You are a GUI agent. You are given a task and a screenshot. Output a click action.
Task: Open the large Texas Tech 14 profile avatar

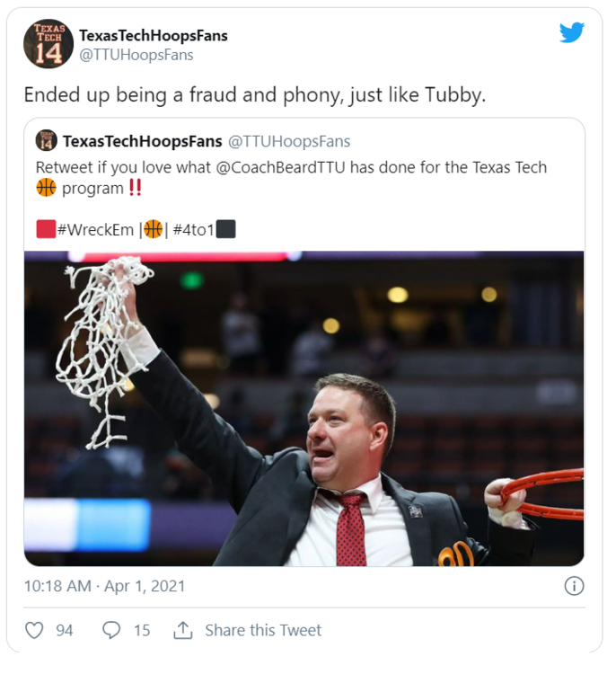[48, 44]
